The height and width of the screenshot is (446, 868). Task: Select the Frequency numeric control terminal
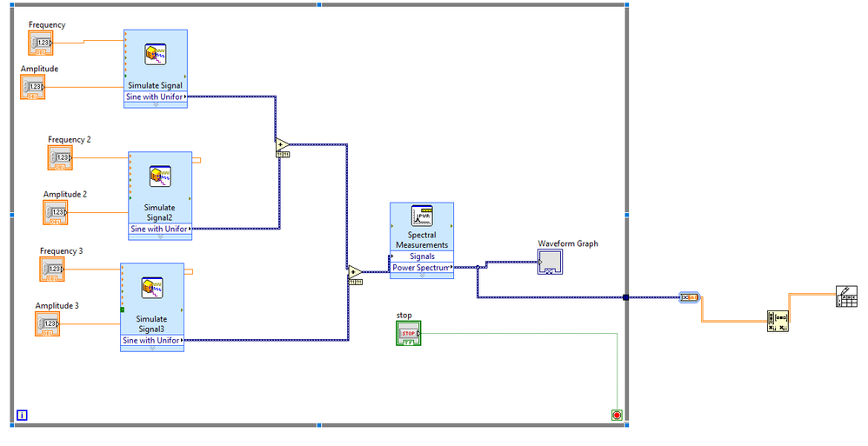[41, 43]
